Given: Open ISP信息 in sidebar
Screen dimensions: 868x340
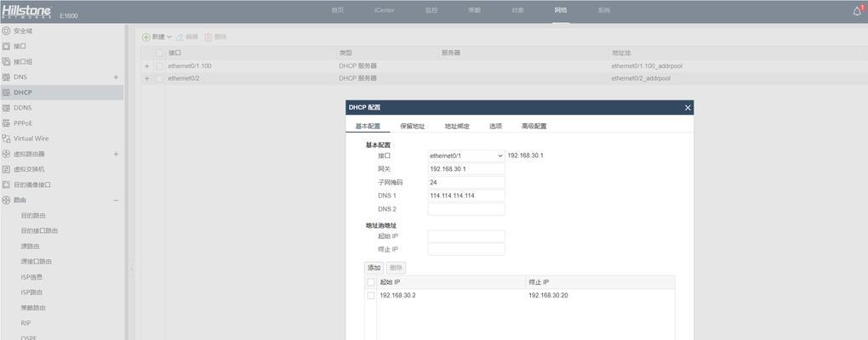Looking at the screenshot, I should (x=31, y=277).
